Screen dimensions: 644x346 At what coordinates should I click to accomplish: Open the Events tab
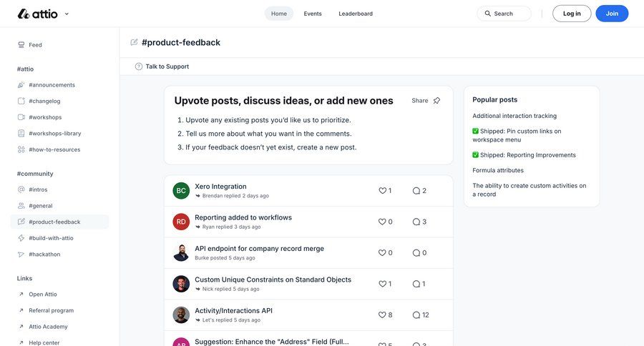coord(313,14)
